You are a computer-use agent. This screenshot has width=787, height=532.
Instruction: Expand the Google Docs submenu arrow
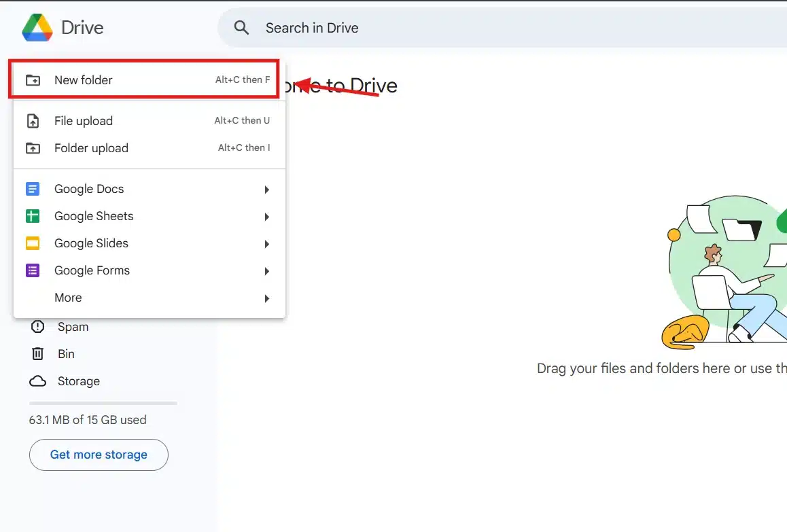tap(266, 189)
